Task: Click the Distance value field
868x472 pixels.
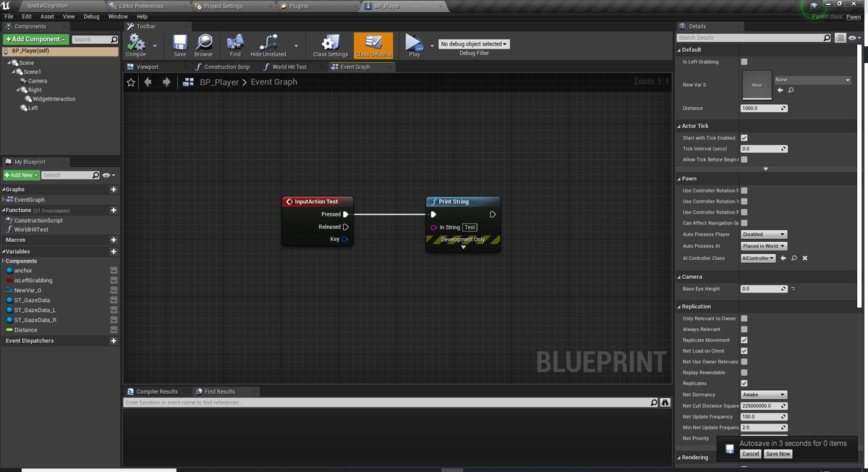Action: point(764,109)
